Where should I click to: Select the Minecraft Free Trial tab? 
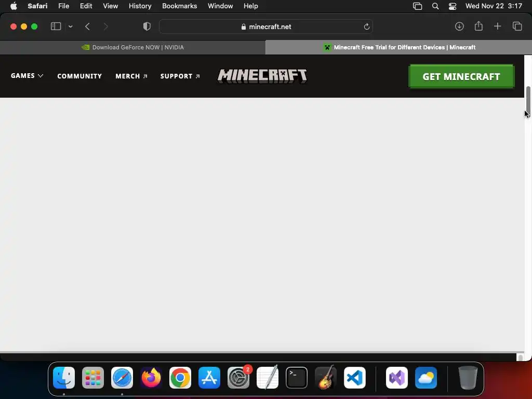pyautogui.click(x=398, y=47)
